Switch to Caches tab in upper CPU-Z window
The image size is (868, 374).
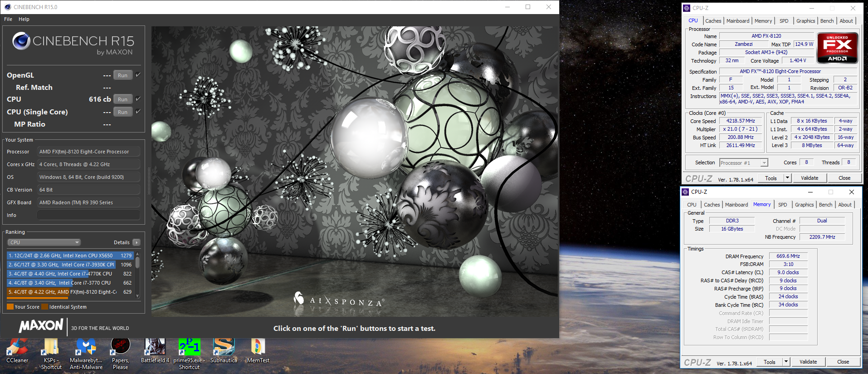[713, 21]
